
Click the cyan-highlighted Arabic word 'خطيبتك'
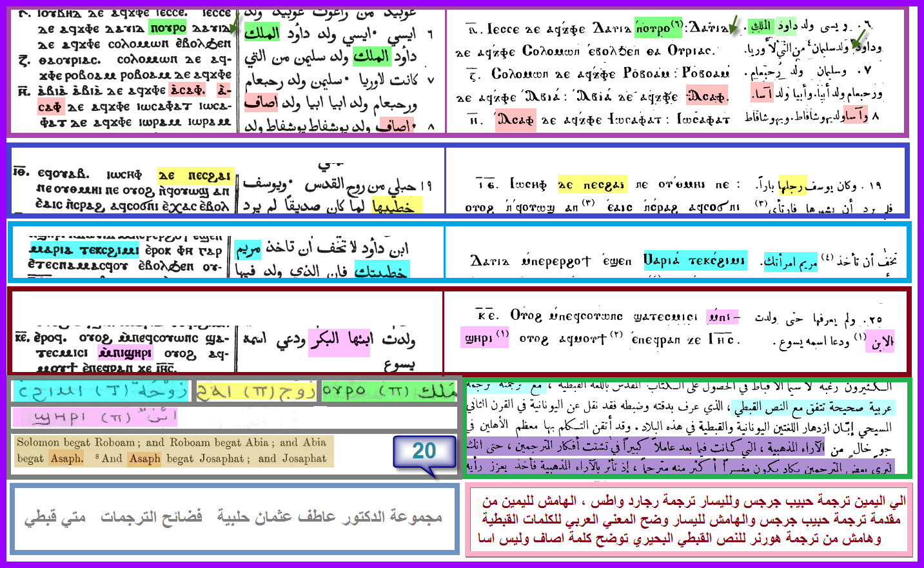click(382, 271)
